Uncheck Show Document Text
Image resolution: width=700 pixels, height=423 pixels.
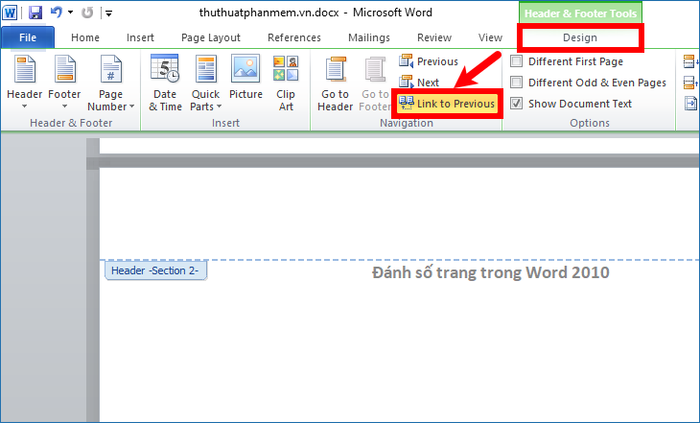pyautogui.click(x=517, y=104)
